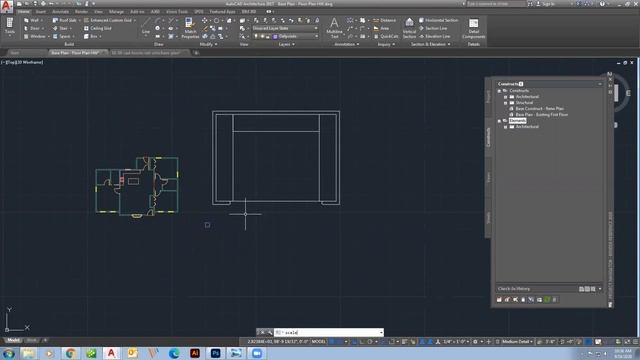Click the Vertical Section tool
The width and height of the screenshot is (640, 360).
tap(409, 28)
